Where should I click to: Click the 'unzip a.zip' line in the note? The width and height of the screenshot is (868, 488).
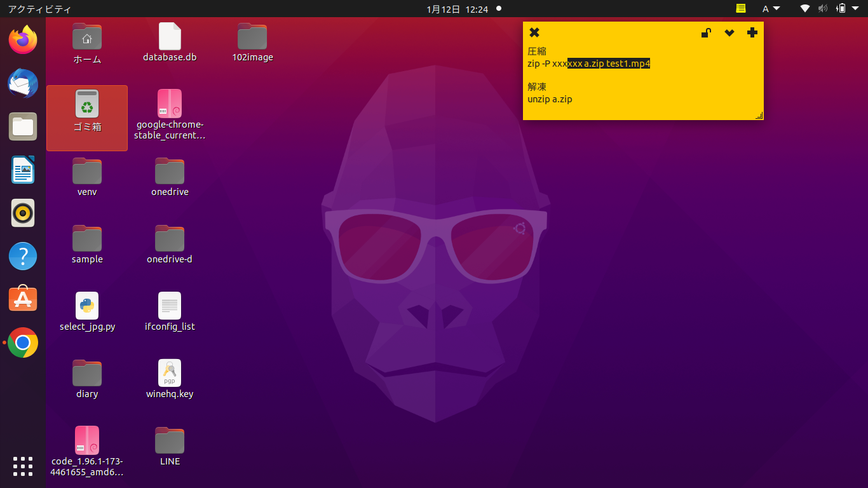click(550, 99)
